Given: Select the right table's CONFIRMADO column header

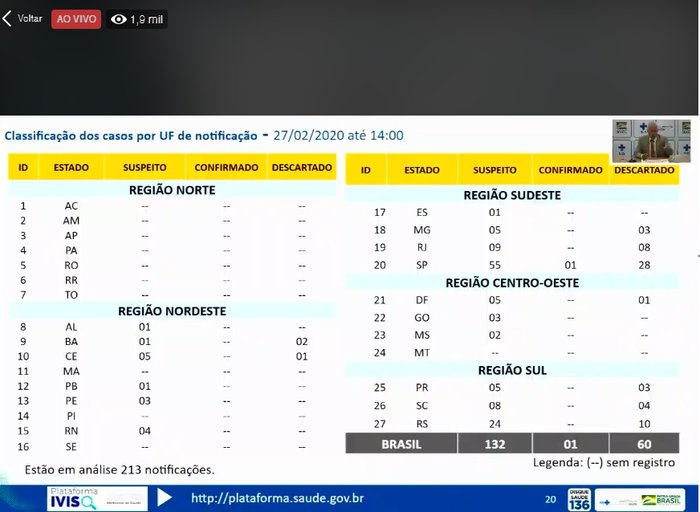Looking at the screenshot, I should coord(570,170).
